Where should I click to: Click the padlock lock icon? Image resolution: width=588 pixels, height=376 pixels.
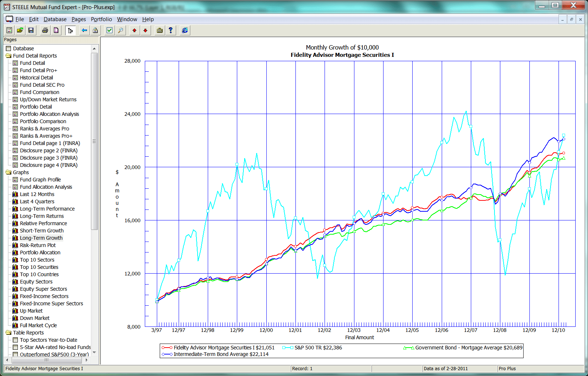tap(95, 30)
